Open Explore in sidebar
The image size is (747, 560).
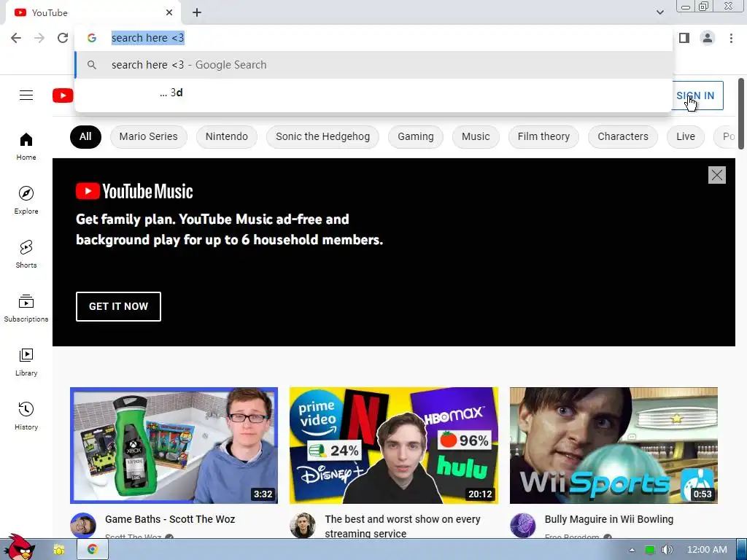(26, 200)
